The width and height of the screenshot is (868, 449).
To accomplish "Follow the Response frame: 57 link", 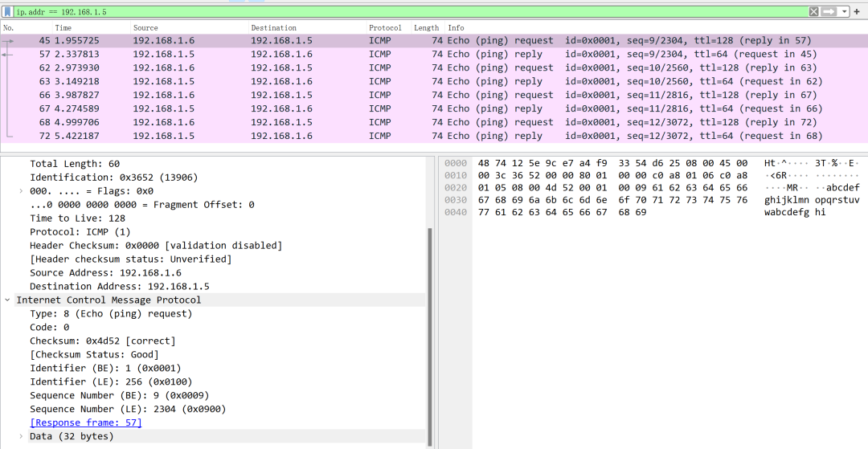I will tap(86, 422).
